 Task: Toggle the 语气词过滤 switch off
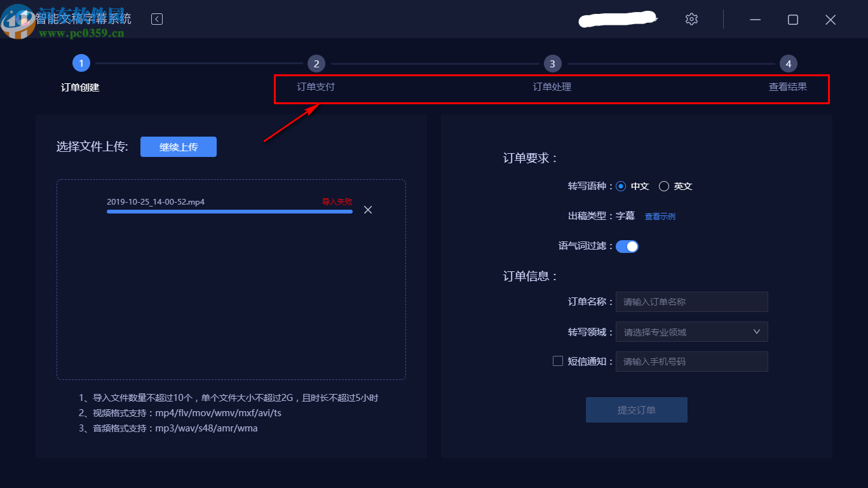coord(627,246)
